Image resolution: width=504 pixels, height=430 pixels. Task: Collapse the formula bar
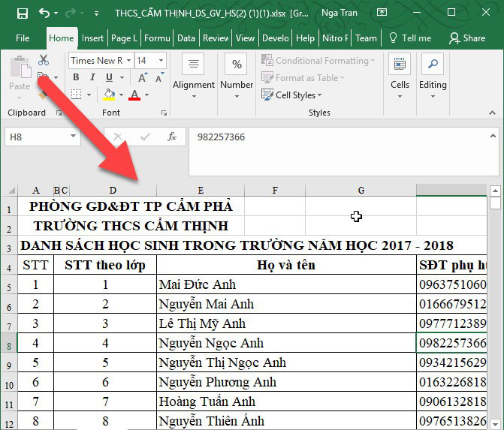click(x=493, y=136)
